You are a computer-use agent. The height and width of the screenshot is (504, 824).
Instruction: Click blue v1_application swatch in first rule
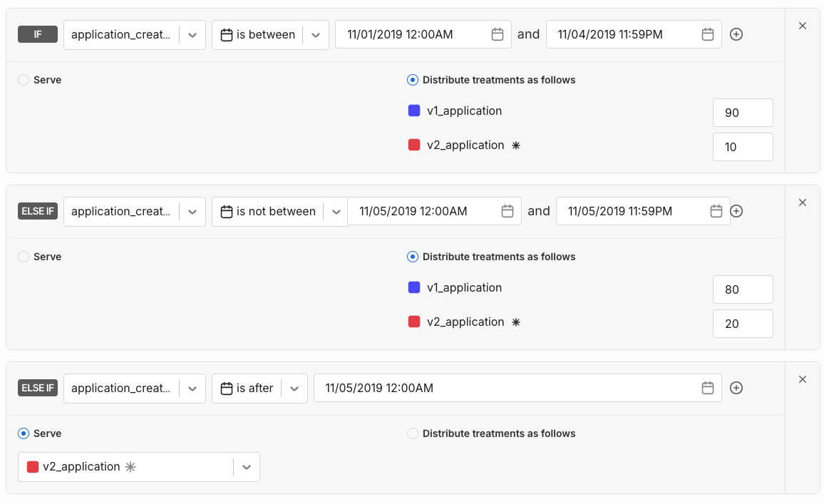pos(414,111)
